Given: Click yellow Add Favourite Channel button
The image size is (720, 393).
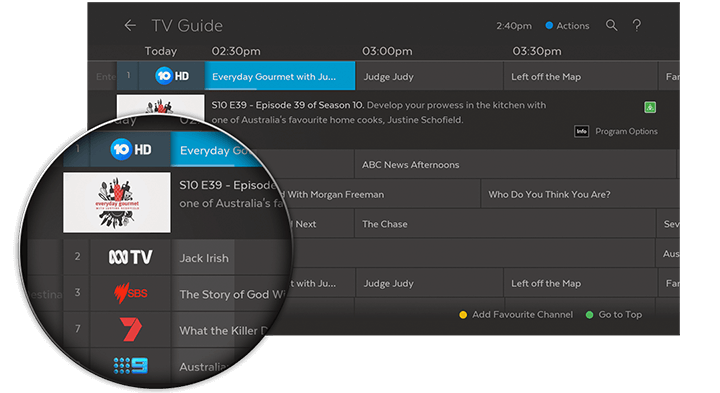Looking at the screenshot, I should pyautogui.click(x=516, y=314).
